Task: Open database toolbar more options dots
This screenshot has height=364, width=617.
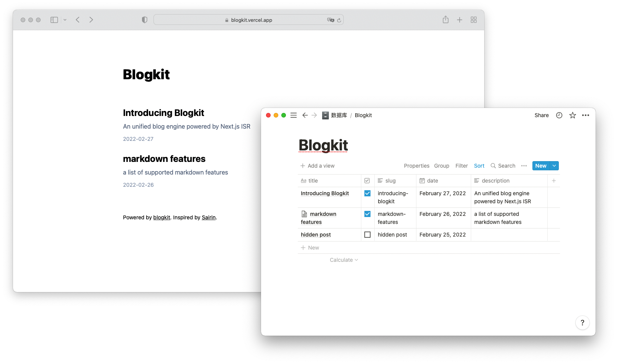Action: (x=524, y=166)
